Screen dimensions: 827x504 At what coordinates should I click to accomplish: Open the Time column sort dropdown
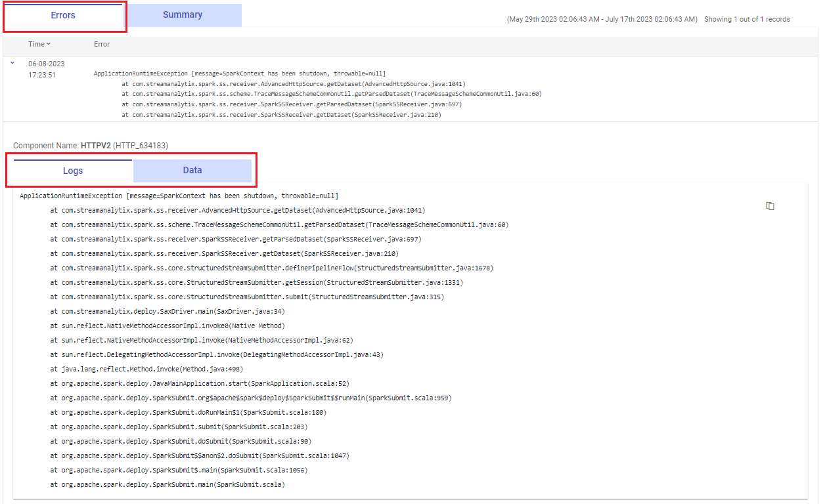pos(48,44)
